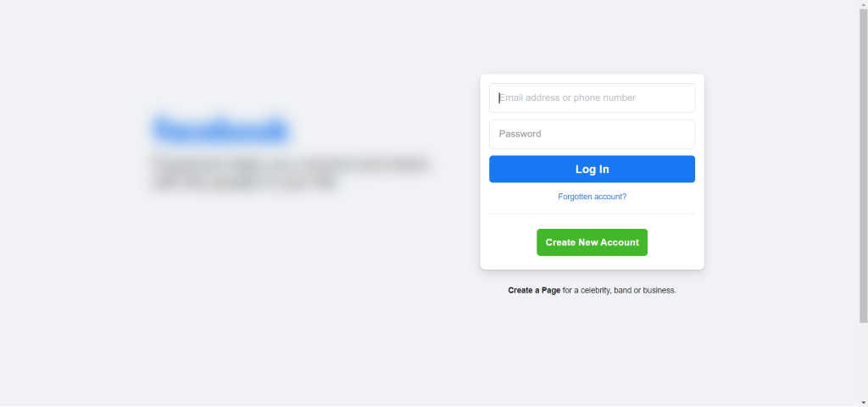
Task: Click the divider line above Create New Account
Action: pos(592,214)
